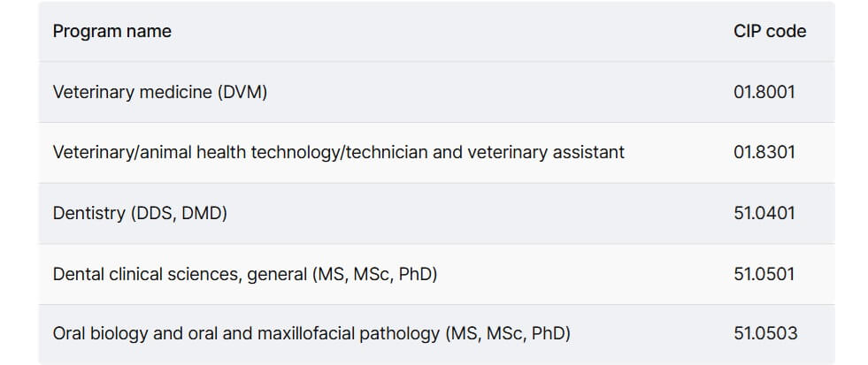Screen dimensions: 868x365
Task: Select Dental clinical sciences, general program name
Action: (x=245, y=274)
